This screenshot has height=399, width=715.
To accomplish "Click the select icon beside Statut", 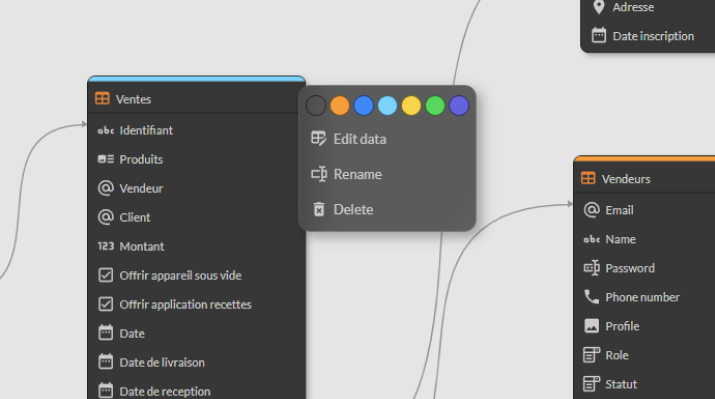I will [x=592, y=384].
